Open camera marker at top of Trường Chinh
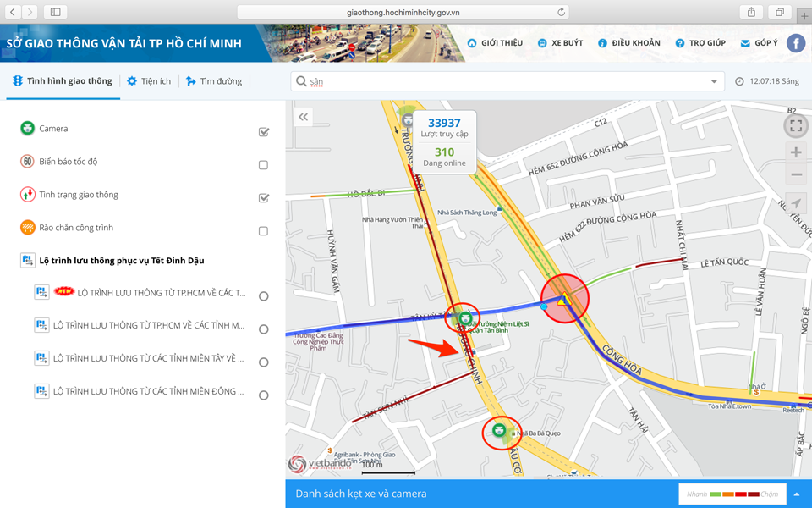Screen dimensions: 812x508 click(x=408, y=119)
